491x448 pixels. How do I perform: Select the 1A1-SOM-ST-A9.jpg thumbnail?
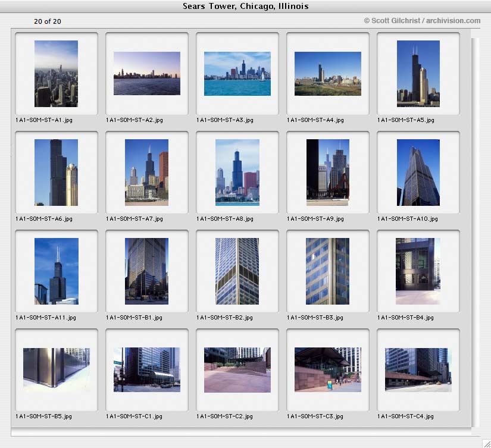[x=328, y=173]
